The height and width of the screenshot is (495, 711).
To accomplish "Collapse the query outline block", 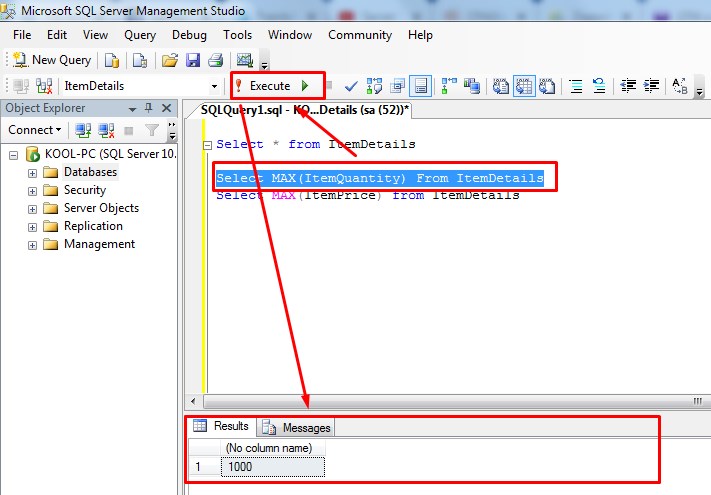I will point(207,146).
